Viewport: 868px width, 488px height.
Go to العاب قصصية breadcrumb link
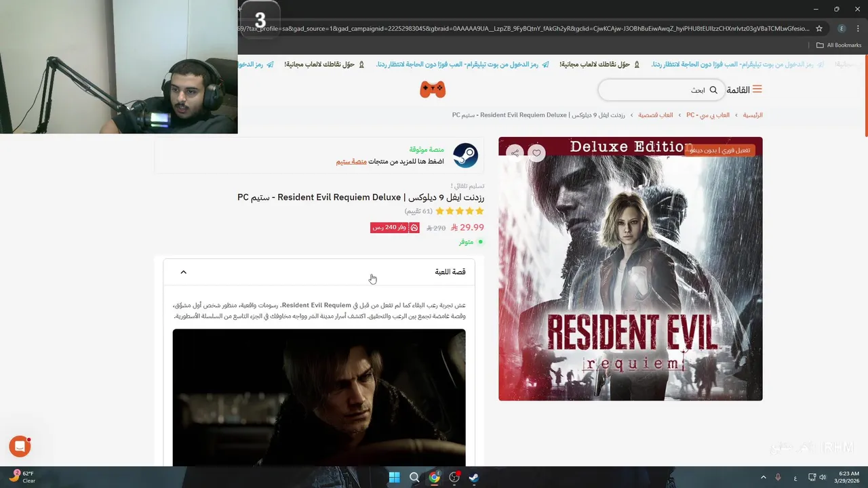(x=656, y=115)
